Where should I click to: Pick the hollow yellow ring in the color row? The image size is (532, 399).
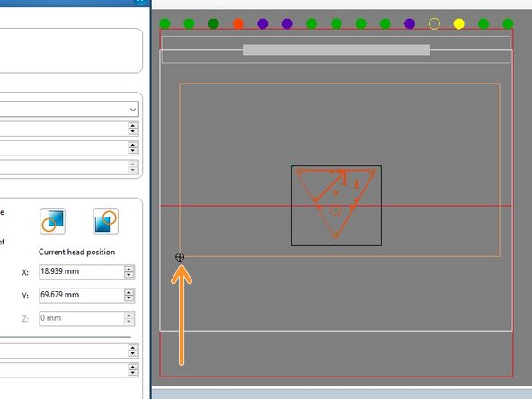click(434, 23)
